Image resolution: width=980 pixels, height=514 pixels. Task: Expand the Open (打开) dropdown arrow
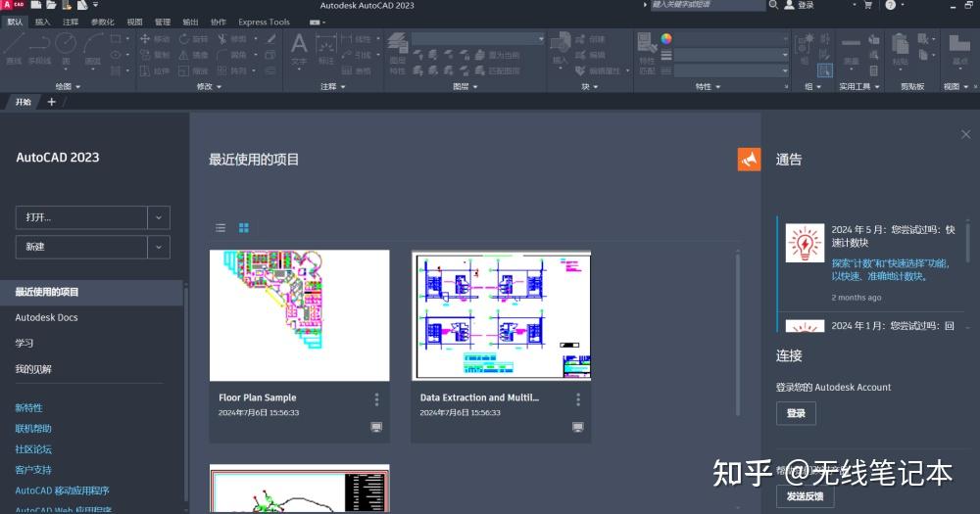159,217
